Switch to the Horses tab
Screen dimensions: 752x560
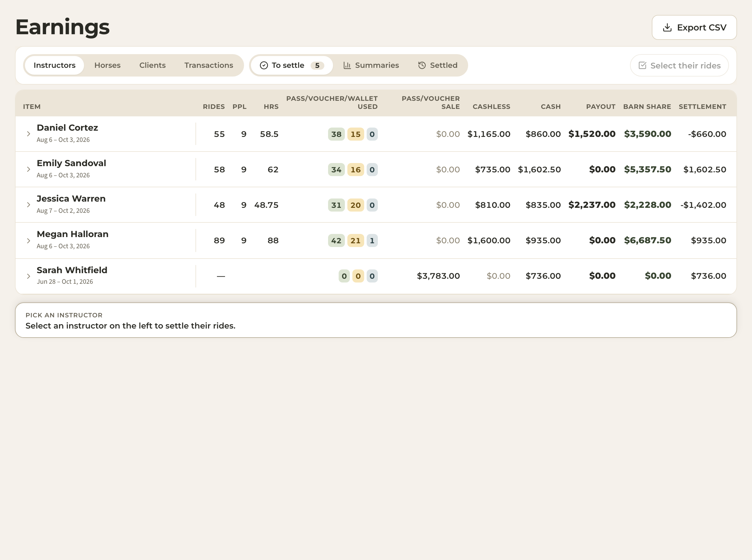pos(107,65)
